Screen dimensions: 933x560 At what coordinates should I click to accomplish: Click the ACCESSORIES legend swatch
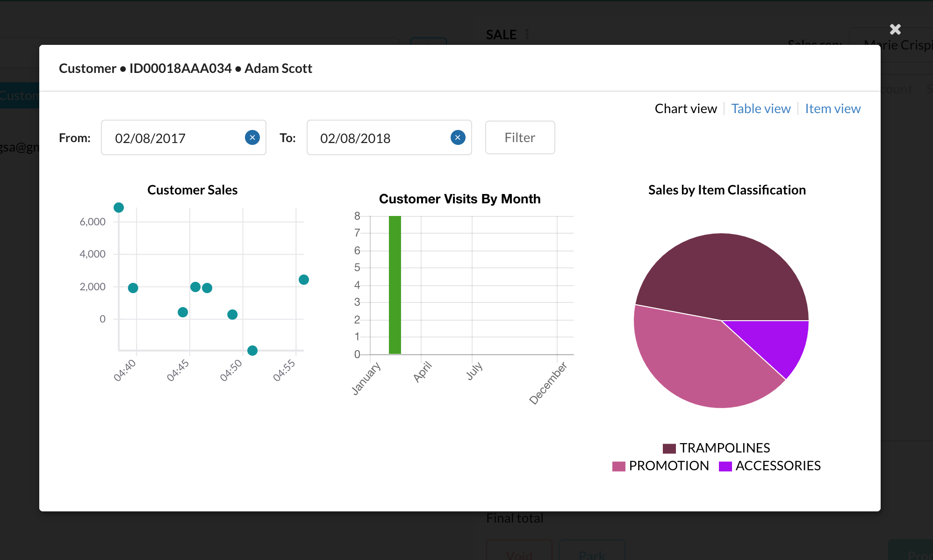tap(725, 466)
